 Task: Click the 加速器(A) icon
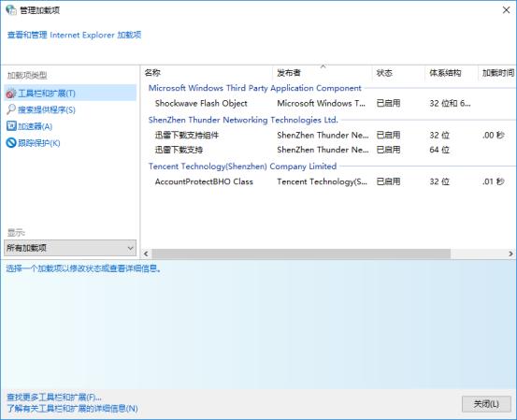tap(11, 126)
